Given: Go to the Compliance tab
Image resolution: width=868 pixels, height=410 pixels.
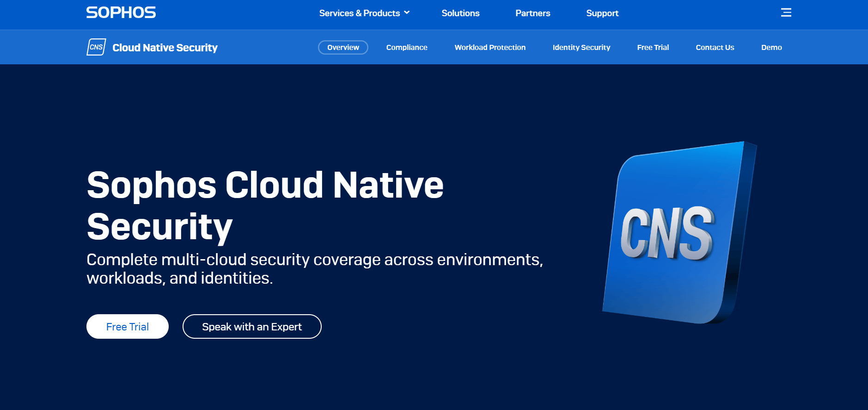Looking at the screenshot, I should (x=407, y=47).
